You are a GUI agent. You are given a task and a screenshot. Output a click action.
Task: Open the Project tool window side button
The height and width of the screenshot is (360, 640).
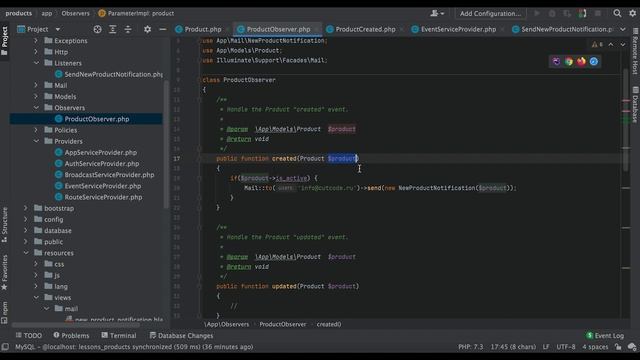(4, 41)
